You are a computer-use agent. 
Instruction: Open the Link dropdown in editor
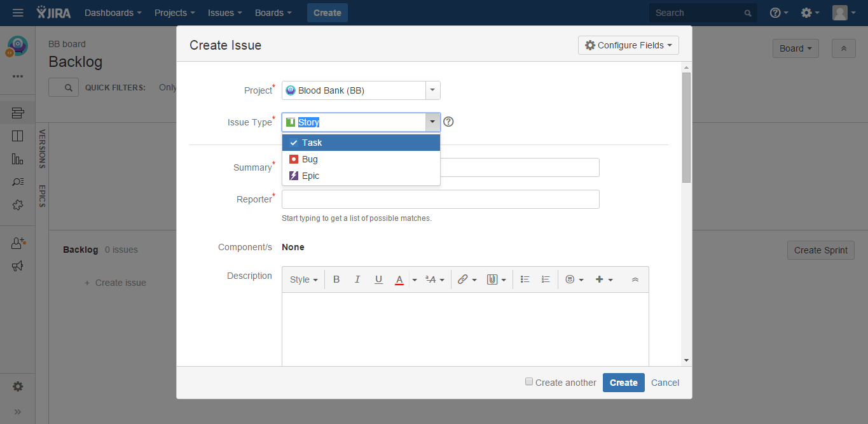point(467,279)
